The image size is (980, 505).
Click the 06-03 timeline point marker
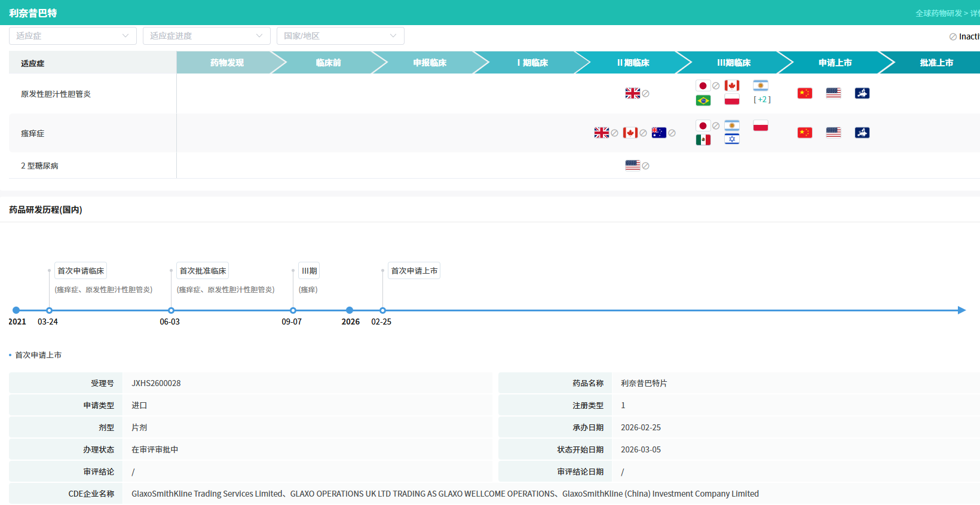pyautogui.click(x=171, y=310)
